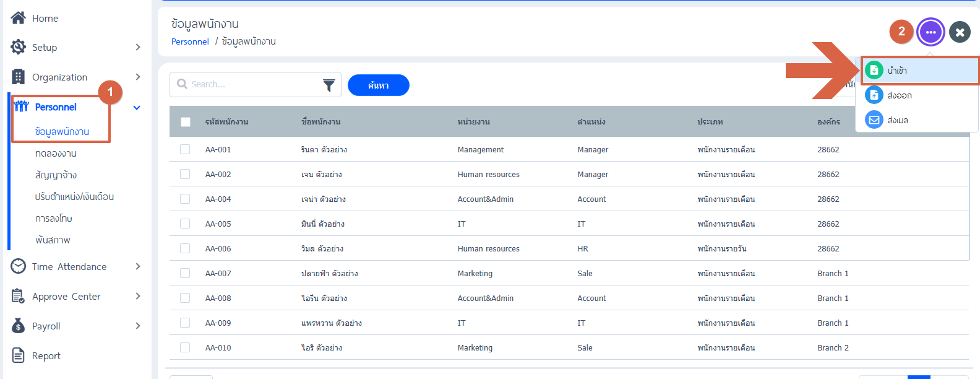
Task: Click the blue export icon
Action: [874, 95]
